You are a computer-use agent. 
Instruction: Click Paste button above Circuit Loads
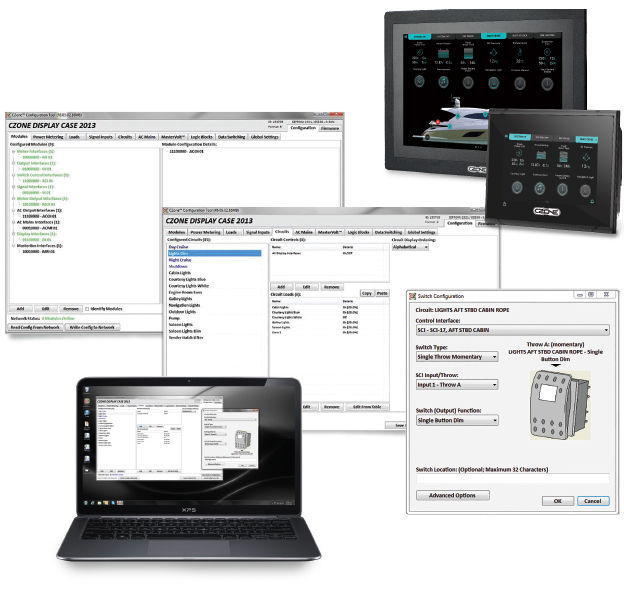click(382, 293)
